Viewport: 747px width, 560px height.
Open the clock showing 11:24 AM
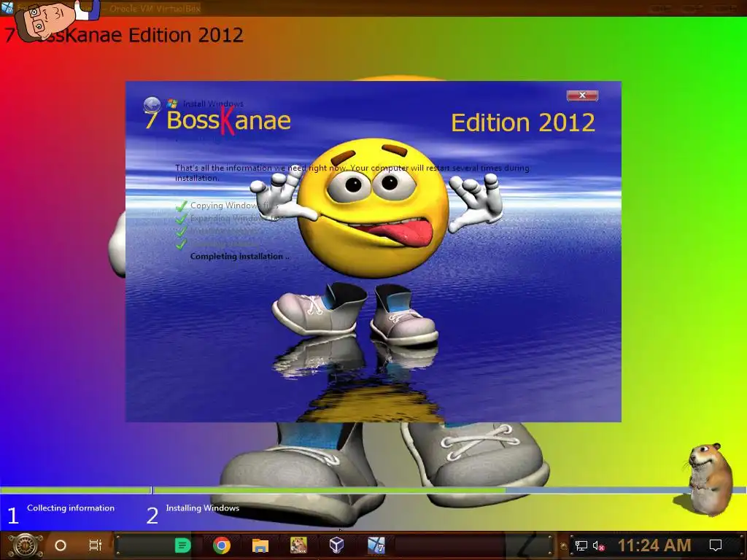pyautogui.click(x=654, y=545)
